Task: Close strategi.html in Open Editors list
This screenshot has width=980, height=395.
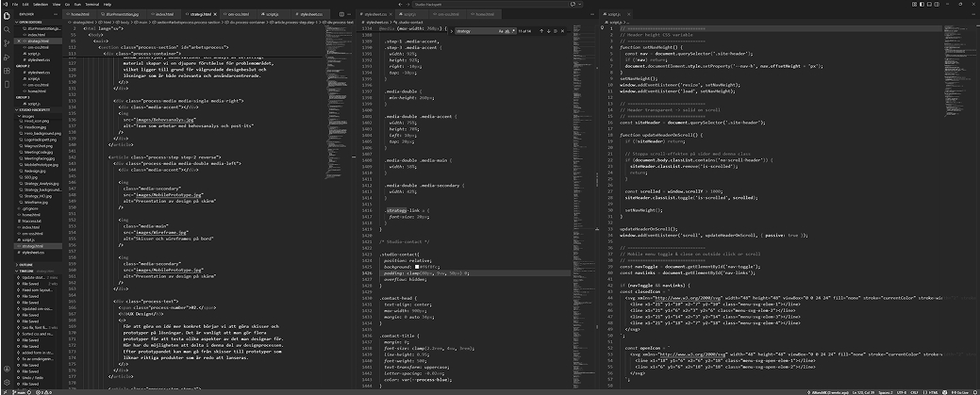Action: [x=19, y=41]
